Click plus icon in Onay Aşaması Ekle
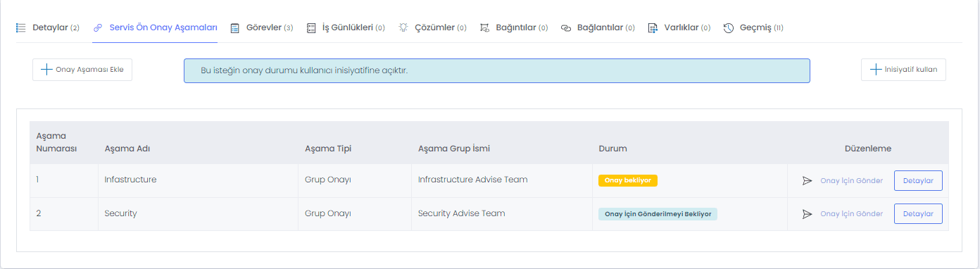This screenshot has height=269, width=980. [46, 70]
